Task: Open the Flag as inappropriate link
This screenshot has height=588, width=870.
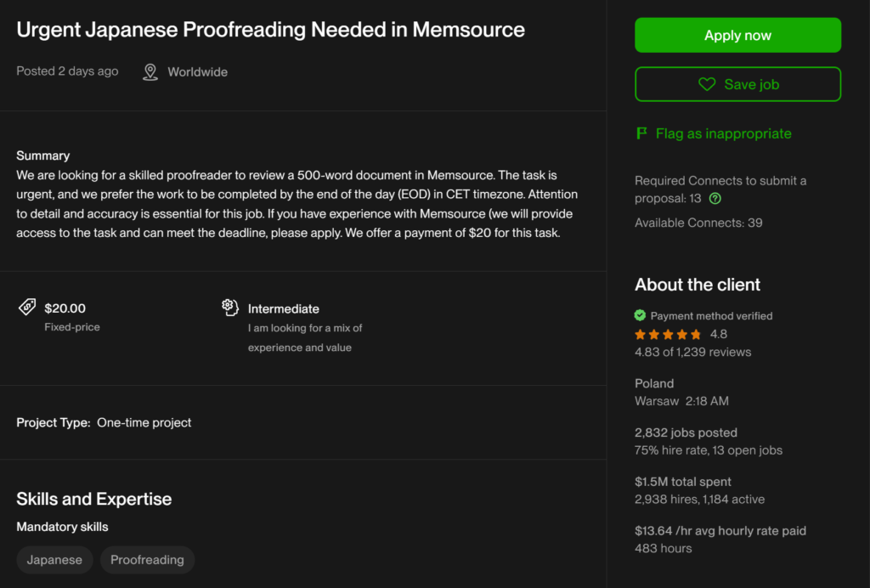Action: (723, 133)
